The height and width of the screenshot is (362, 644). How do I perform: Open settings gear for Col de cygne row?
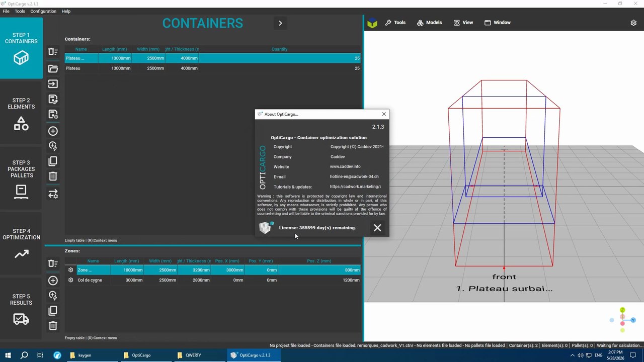[71, 280]
